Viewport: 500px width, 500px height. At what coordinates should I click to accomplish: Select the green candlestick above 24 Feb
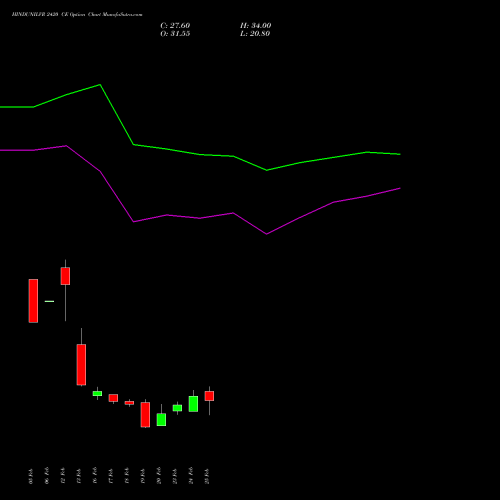193,404
